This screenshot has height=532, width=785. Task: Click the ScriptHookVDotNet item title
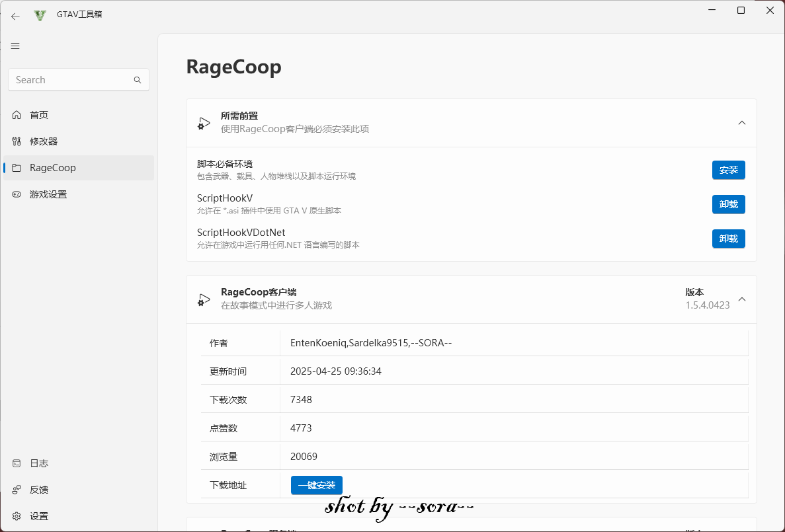tap(241, 233)
